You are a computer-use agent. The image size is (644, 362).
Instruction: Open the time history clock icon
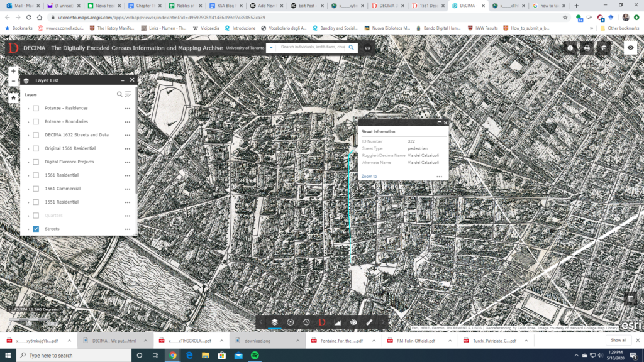point(306,322)
